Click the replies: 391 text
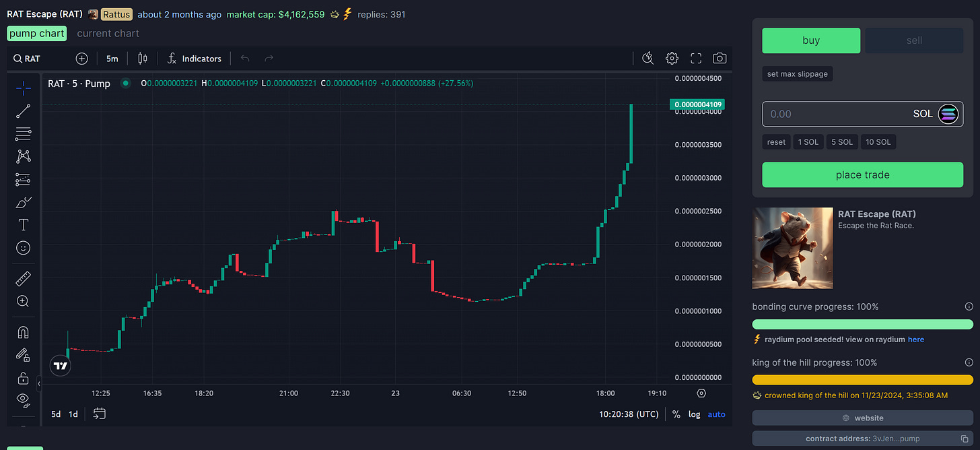Screen dimensions: 980x450 (x=382, y=14)
